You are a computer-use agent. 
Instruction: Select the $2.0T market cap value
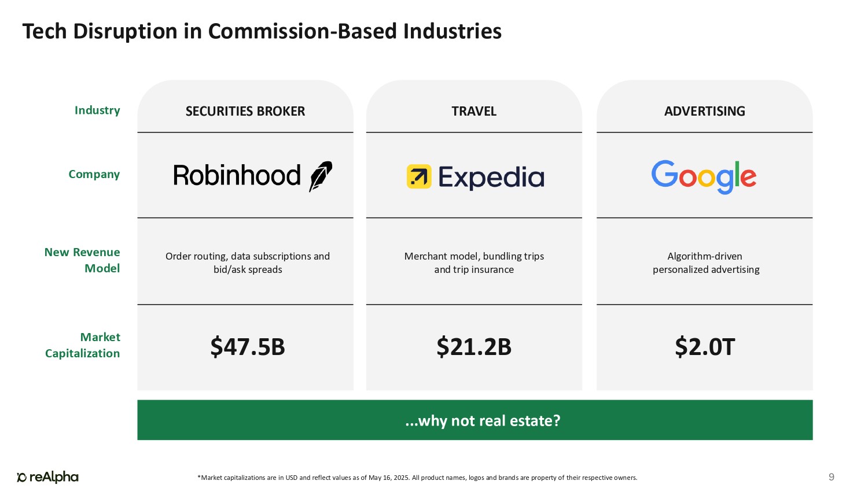coord(704,347)
